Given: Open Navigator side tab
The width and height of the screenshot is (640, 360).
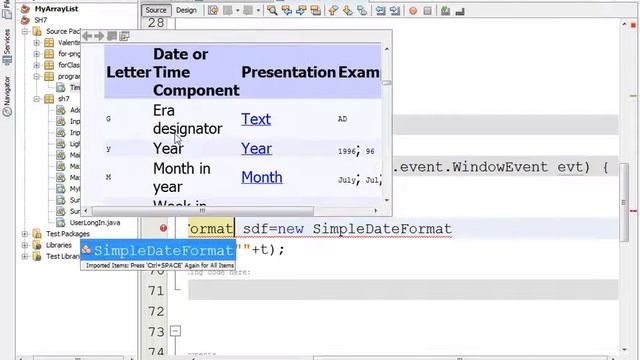Looking at the screenshot, I should pyautogui.click(x=7, y=96).
